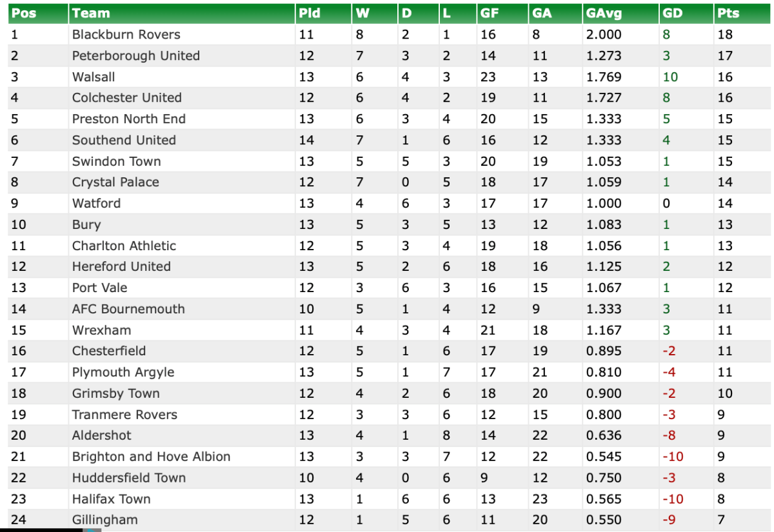Select the Blackburn Rovers team name

point(126,34)
